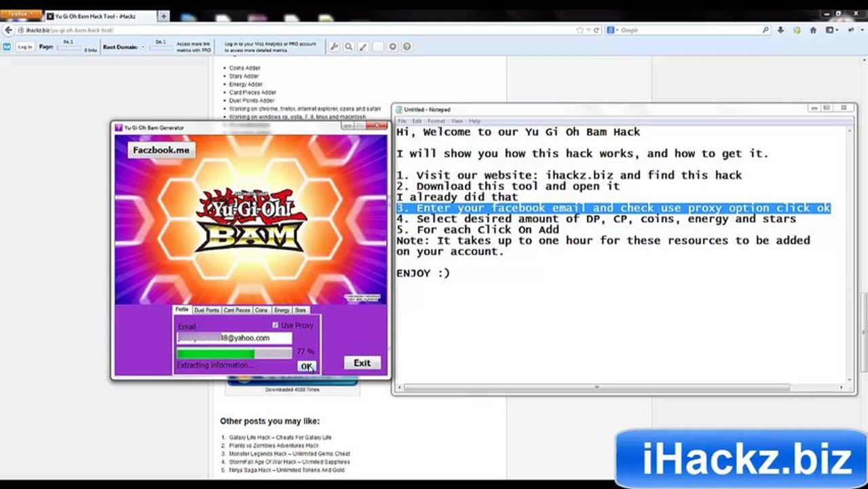Click Notepad horizontal scrollbar
The width and height of the screenshot is (868, 489).
click(597, 387)
